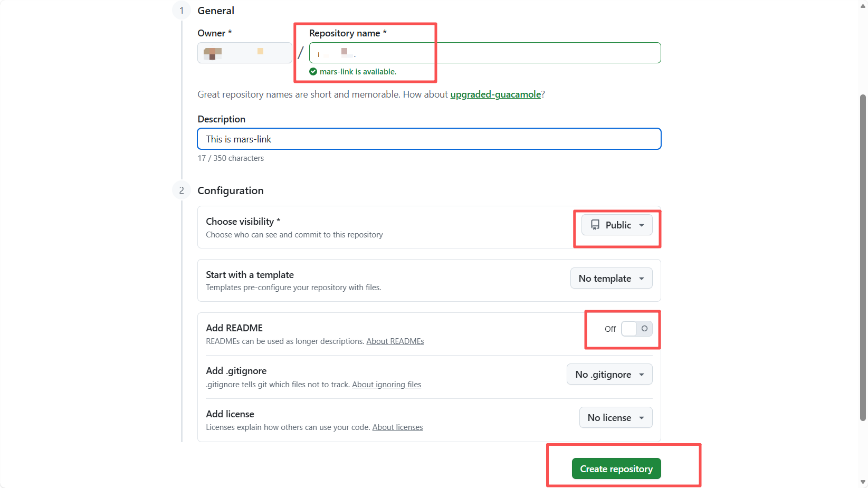Open the About licenses link
Screen dimensions: 868x488
click(398, 427)
